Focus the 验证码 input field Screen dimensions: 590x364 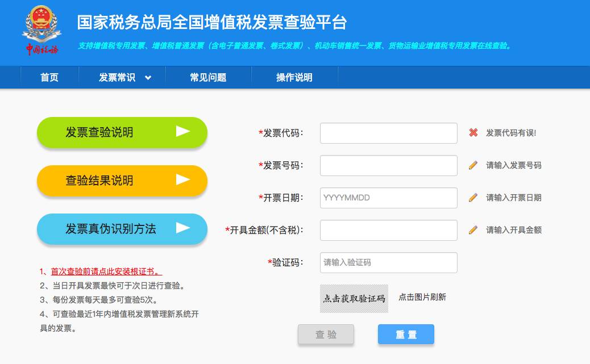click(389, 262)
